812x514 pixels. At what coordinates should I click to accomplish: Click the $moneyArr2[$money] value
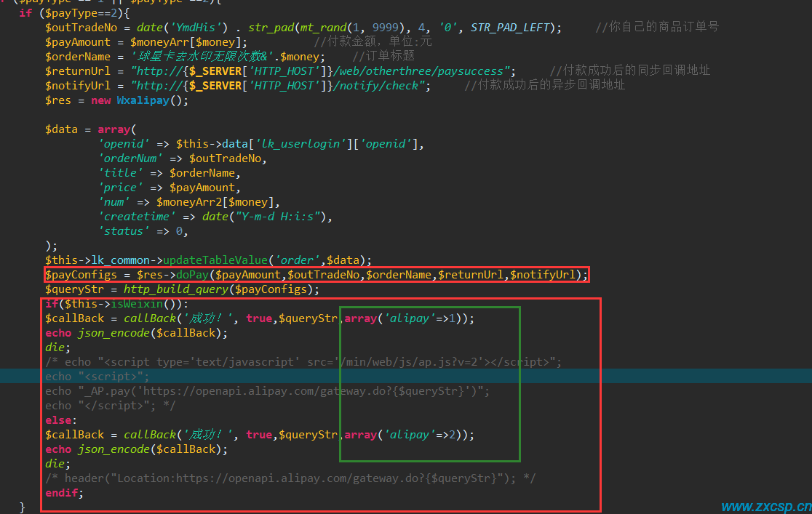215,202
